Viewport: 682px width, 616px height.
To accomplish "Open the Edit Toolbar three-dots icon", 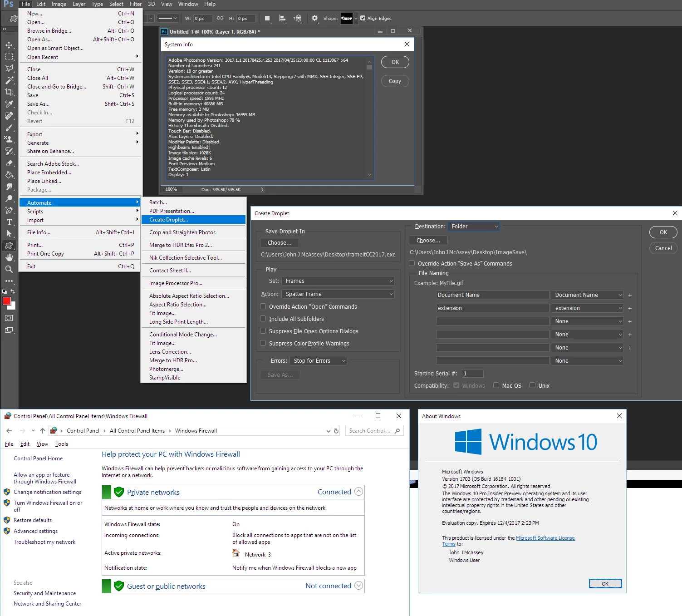I will (x=9, y=281).
